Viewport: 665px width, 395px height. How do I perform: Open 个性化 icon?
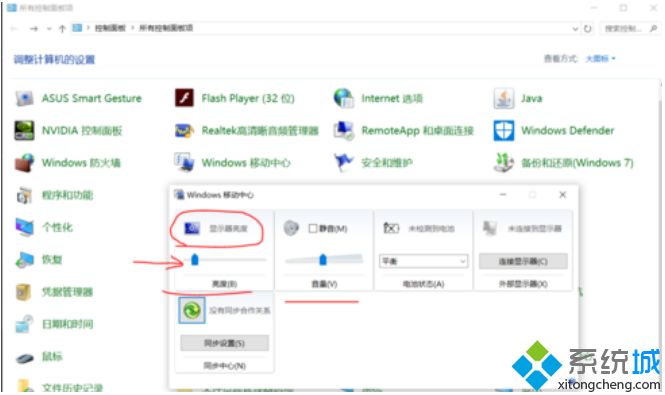pyautogui.click(x=24, y=227)
